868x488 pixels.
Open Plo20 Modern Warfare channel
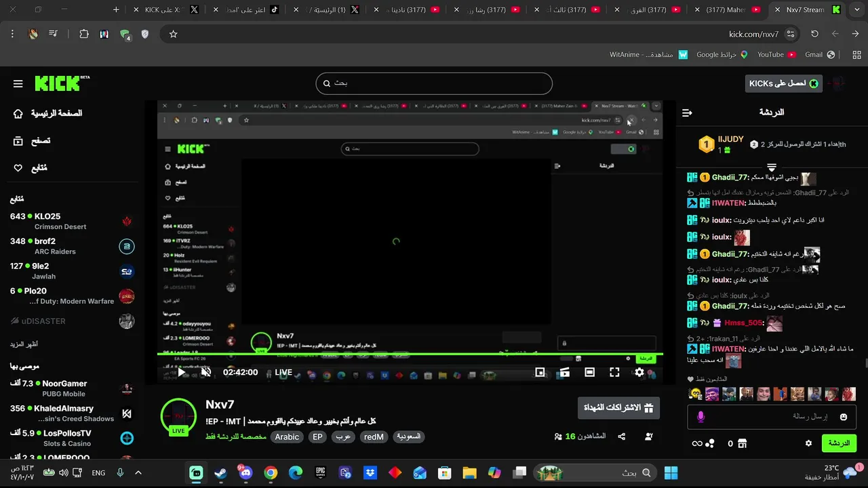(x=72, y=296)
